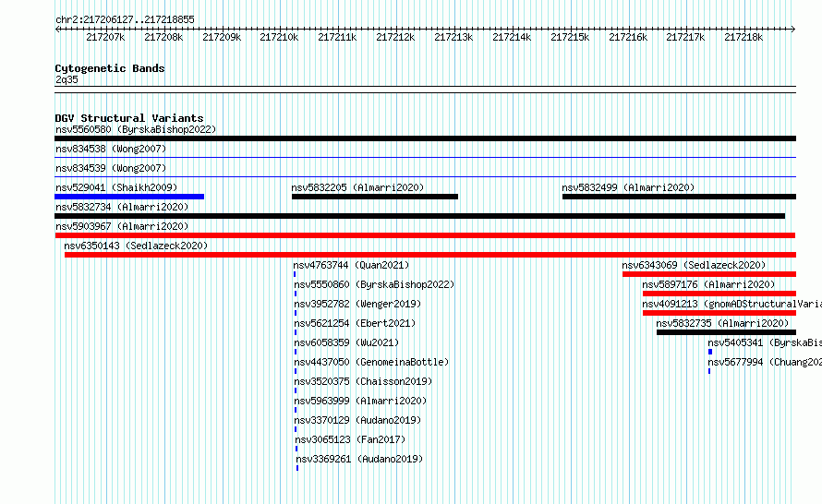
Task: Open nsv3952782 (Wenger2019) label
Action: (x=357, y=304)
